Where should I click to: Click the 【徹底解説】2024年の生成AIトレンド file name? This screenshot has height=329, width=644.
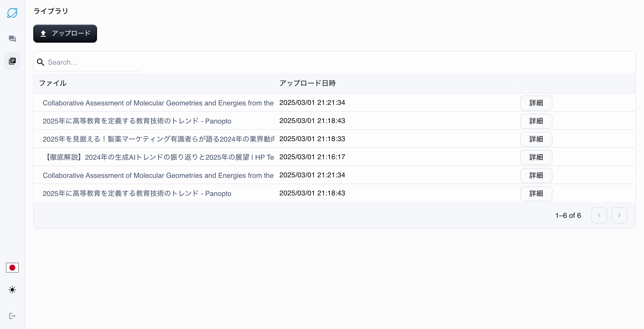158,157
